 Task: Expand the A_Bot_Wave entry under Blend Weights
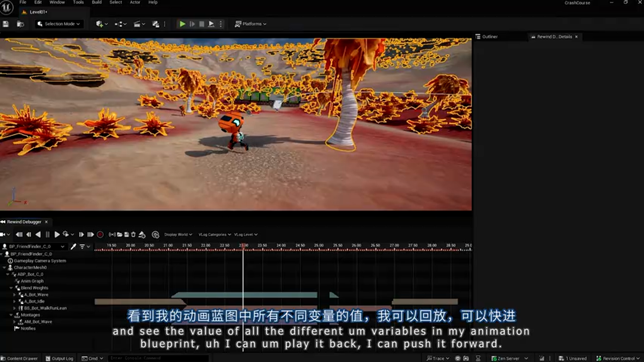coord(15,294)
